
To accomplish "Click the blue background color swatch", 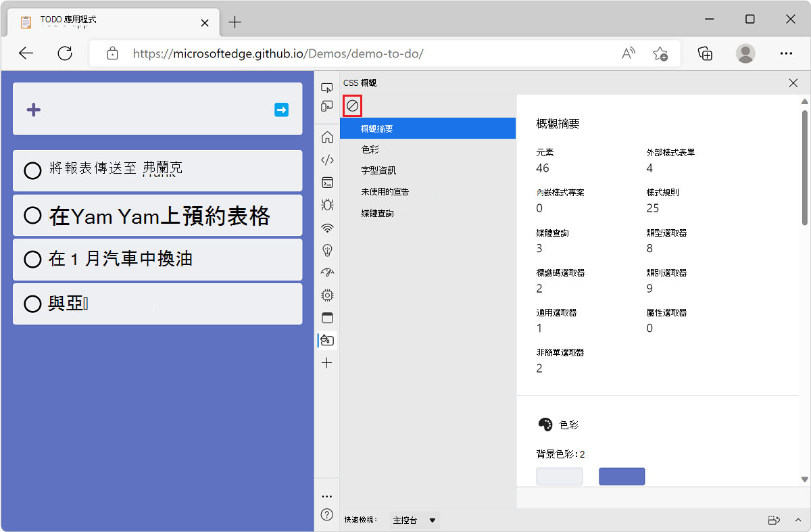I will [x=621, y=476].
